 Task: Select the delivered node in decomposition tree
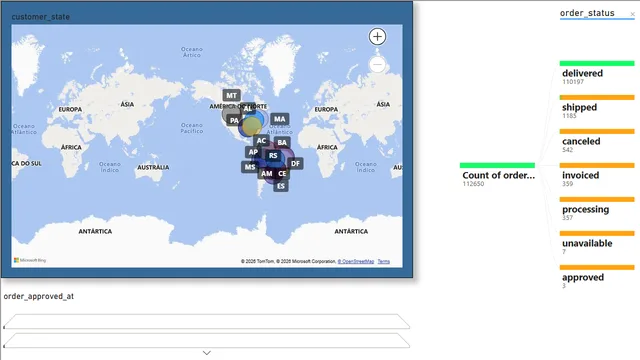tap(597, 73)
